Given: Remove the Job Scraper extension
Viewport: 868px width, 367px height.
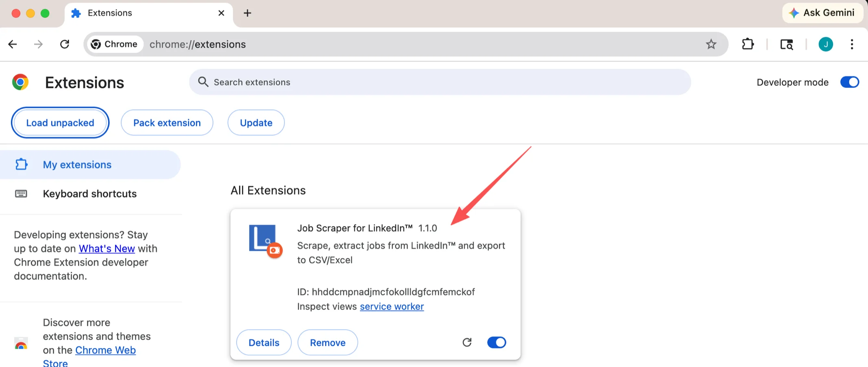Looking at the screenshot, I should coord(328,343).
